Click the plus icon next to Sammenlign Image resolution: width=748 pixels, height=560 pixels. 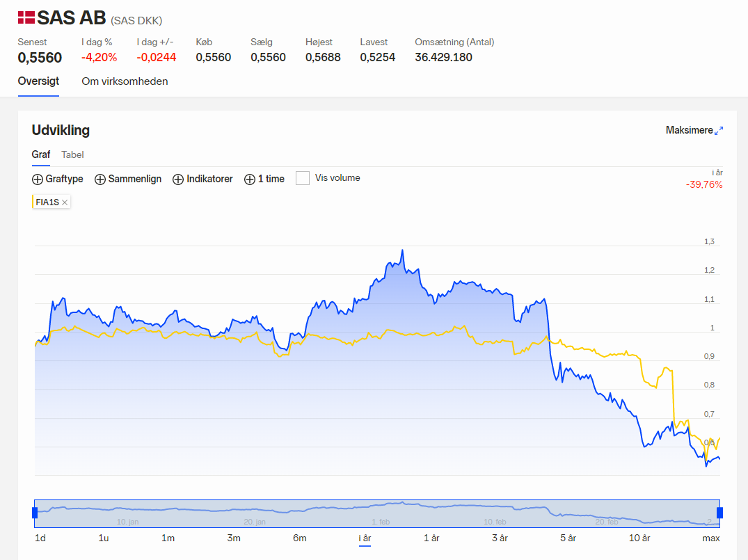click(100, 179)
